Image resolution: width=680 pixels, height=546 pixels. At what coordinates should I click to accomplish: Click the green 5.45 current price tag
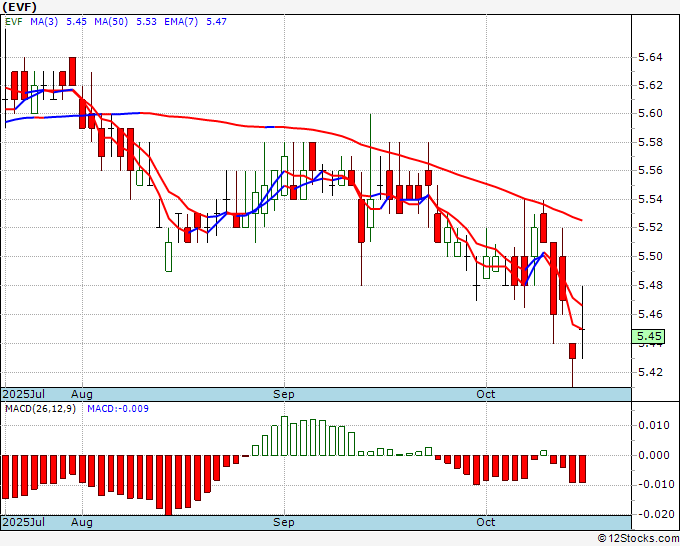[x=648, y=336]
